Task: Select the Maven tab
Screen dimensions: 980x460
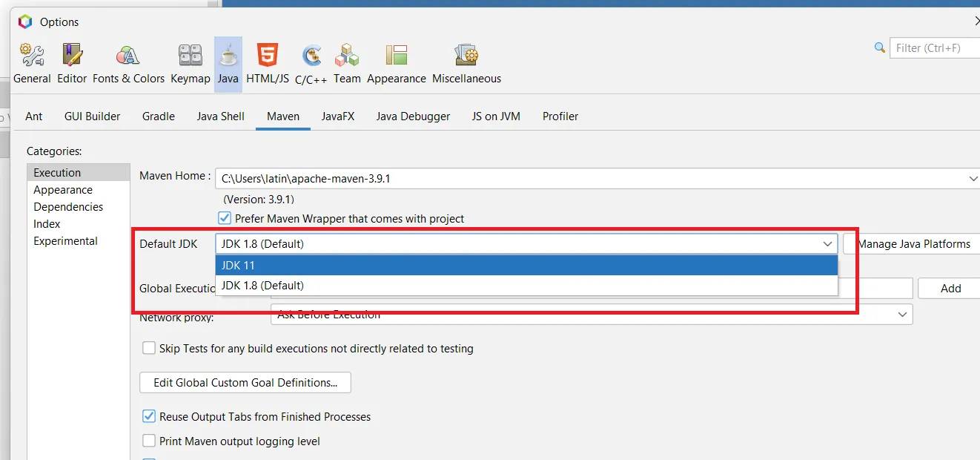Action: 283,116
